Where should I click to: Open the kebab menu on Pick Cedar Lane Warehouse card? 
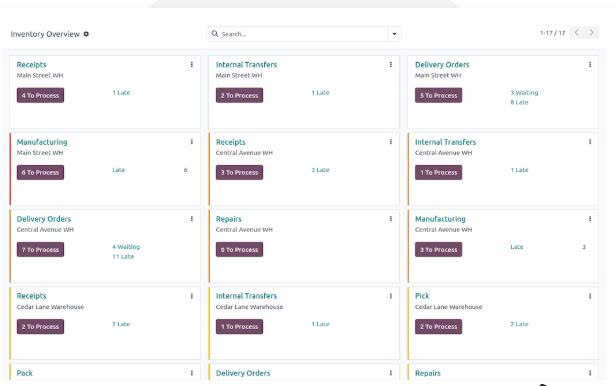pos(590,296)
